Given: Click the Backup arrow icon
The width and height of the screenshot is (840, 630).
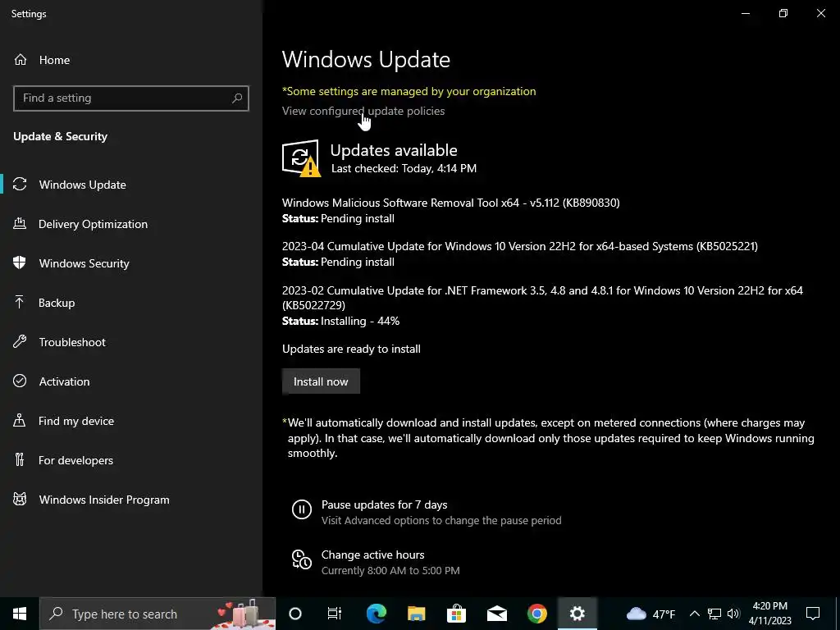Looking at the screenshot, I should click(x=20, y=302).
